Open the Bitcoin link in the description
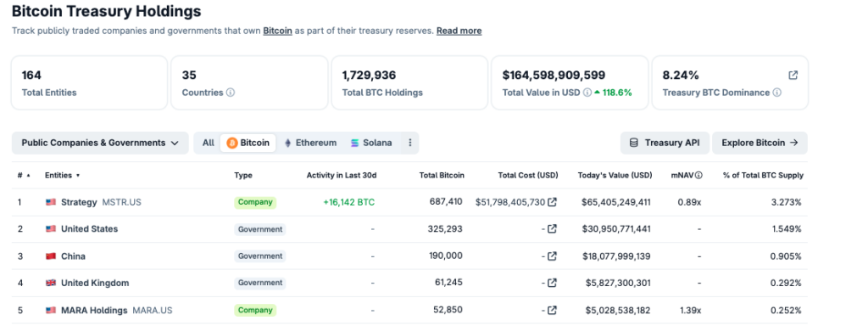 (277, 31)
